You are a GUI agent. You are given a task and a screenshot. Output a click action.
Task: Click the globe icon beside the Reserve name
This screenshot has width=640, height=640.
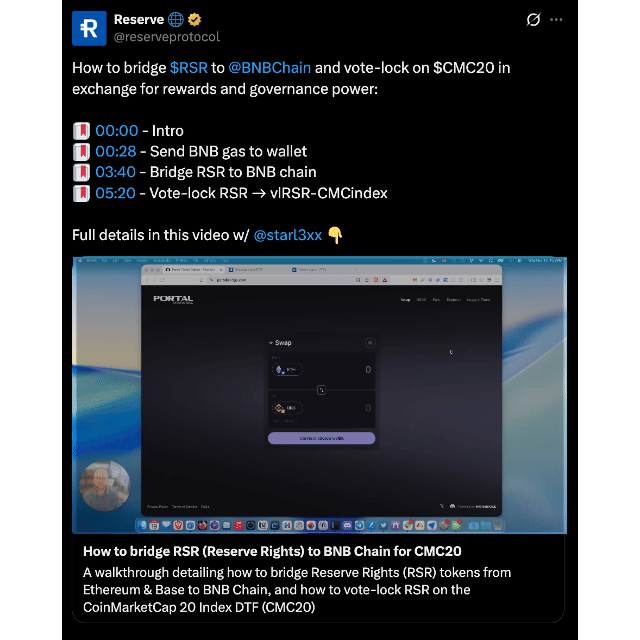point(176,19)
